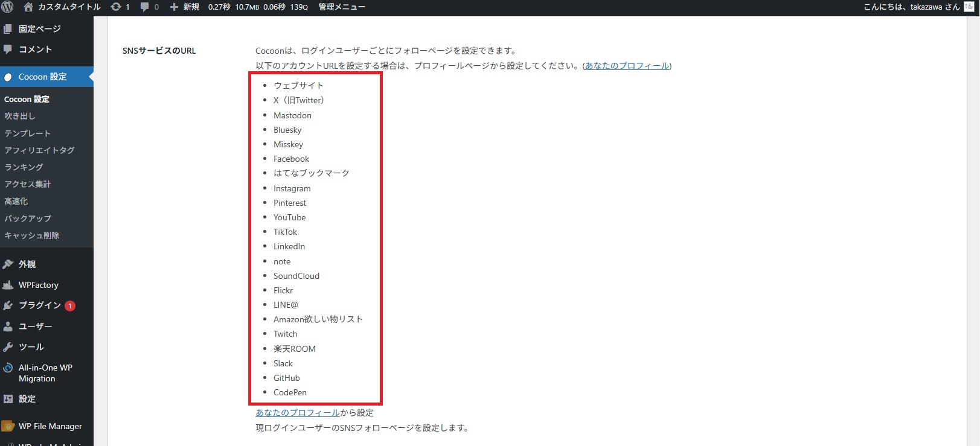Click the note list entry
980x446 pixels.
click(x=282, y=261)
